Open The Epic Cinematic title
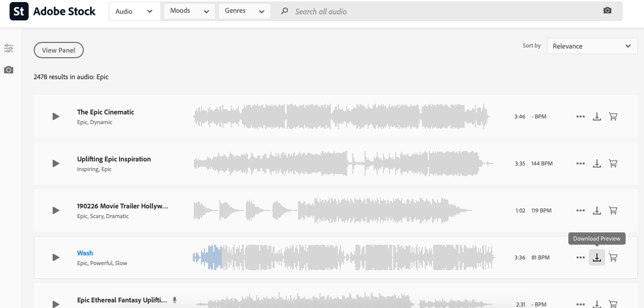Viewport: 644px width, 308px height. 106,112
